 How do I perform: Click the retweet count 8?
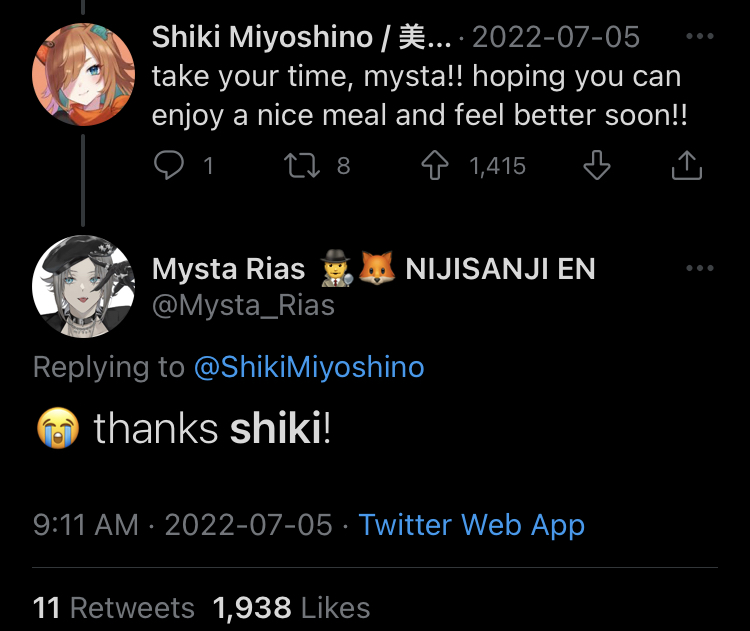[343, 165]
